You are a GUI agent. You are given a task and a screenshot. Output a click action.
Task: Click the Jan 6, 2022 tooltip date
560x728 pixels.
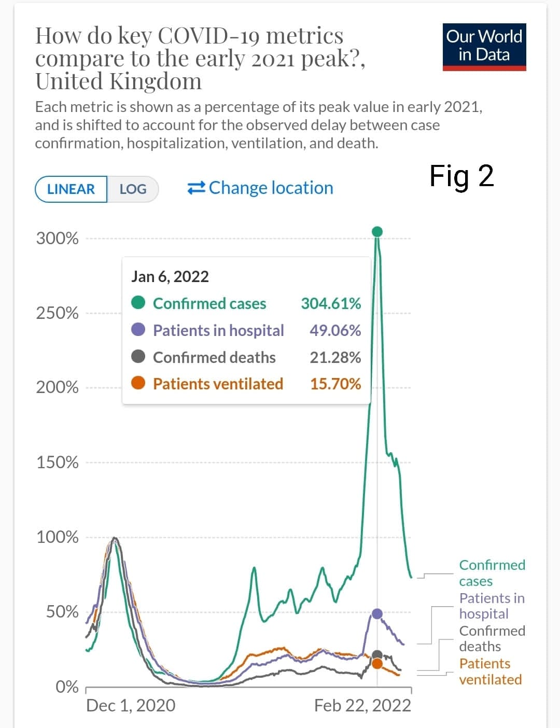click(x=170, y=276)
